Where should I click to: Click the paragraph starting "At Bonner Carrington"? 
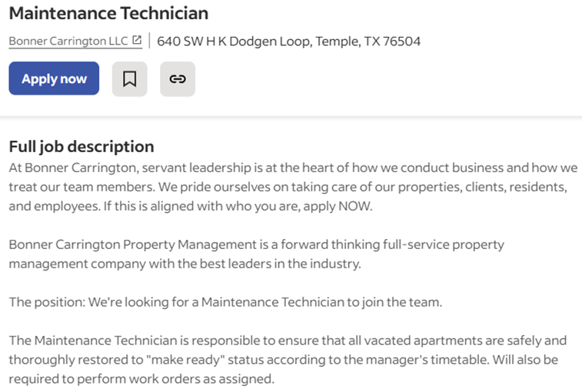[293, 187]
